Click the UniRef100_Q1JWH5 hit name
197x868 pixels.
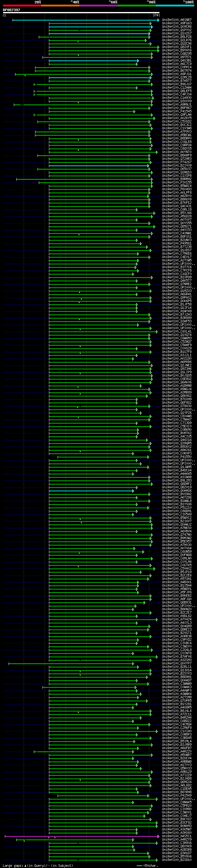click(x=177, y=467)
